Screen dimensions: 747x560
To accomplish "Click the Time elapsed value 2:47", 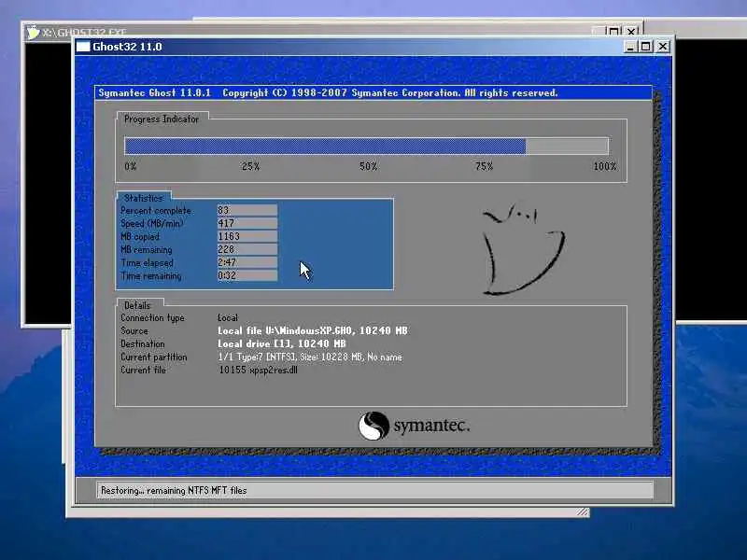I will (x=247, y=262).
